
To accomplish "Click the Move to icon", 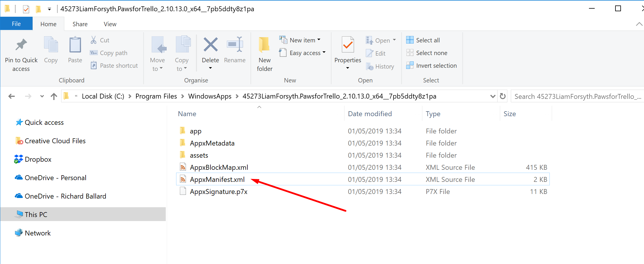I will pos(159,45).
